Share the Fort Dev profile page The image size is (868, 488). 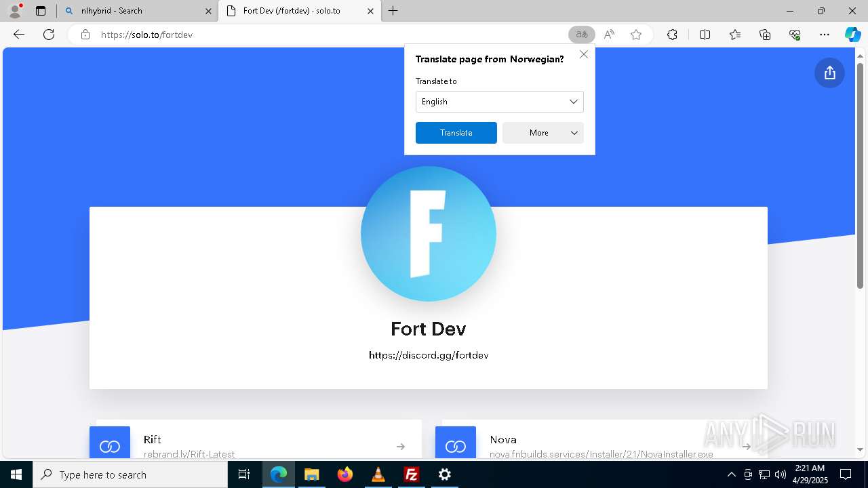tap(829, 73)
